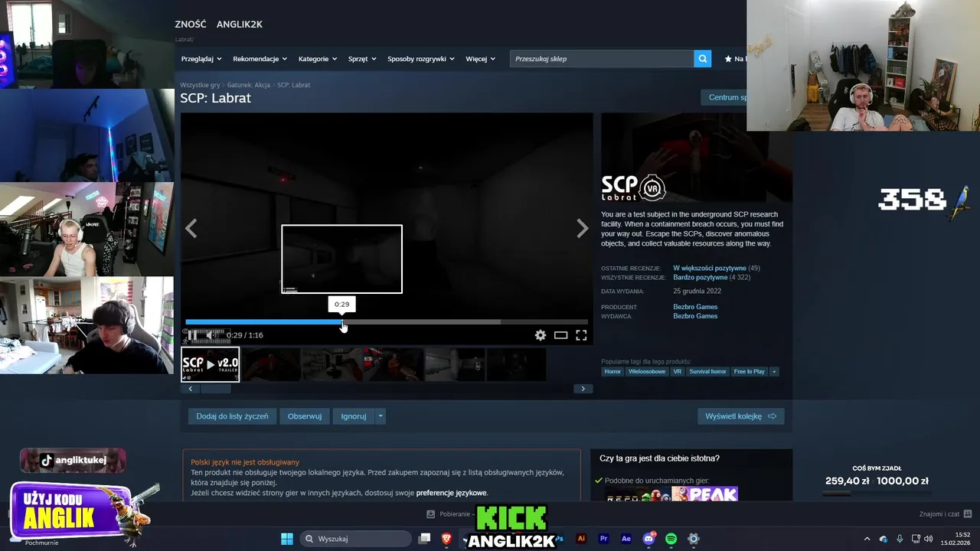The height and width of the screenshot is (551, 980).
Task: Click the SCP: Labrat breadcrumb link
Action: click(x=294, y=85)
